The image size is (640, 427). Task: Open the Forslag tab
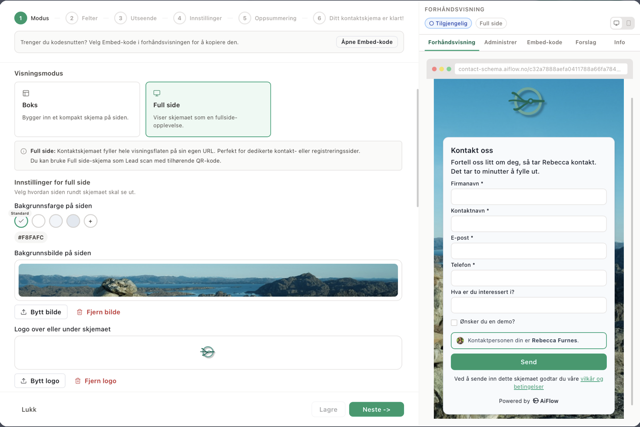pyautogui.click(x=585, y=42)
